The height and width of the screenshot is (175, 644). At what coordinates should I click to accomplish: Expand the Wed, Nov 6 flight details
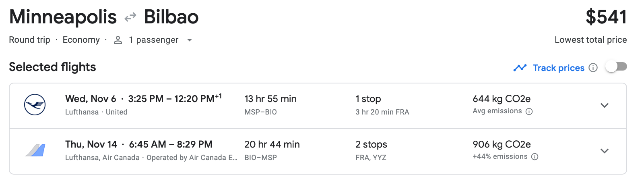pyautogui.click(x=604, y=106)
